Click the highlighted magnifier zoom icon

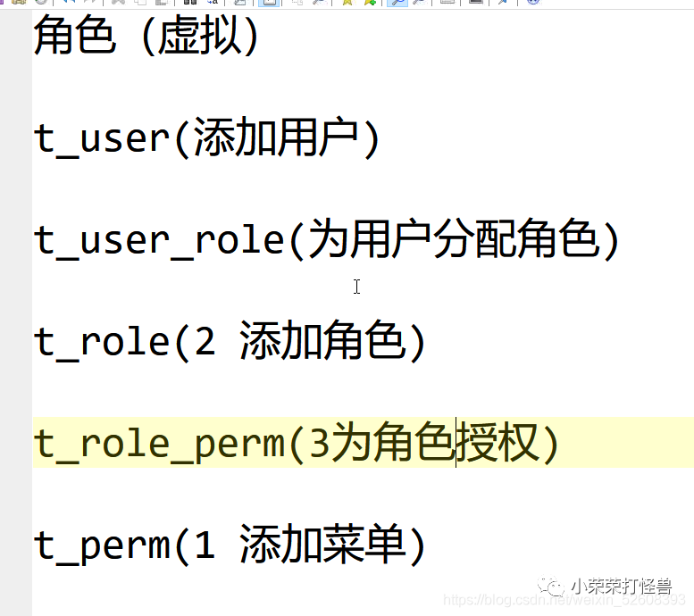(397, 2)
